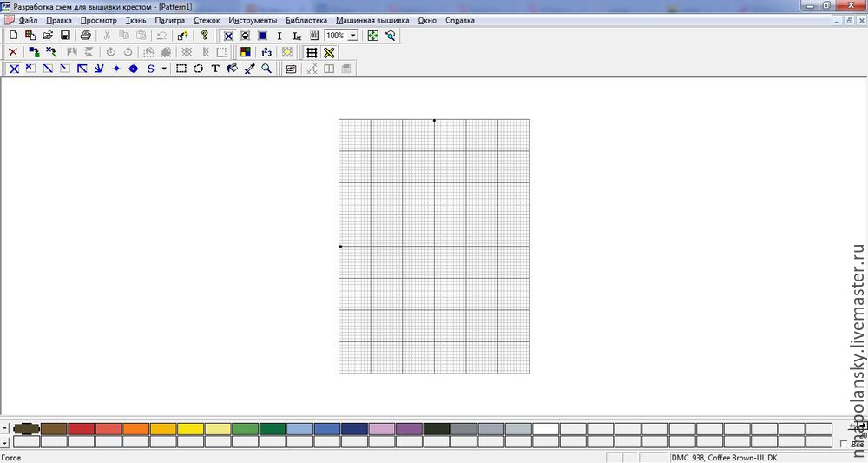Viewport: 868px width, 463px height.
Task: Select the eyedropper color picker tool
Action: point(250,69)
